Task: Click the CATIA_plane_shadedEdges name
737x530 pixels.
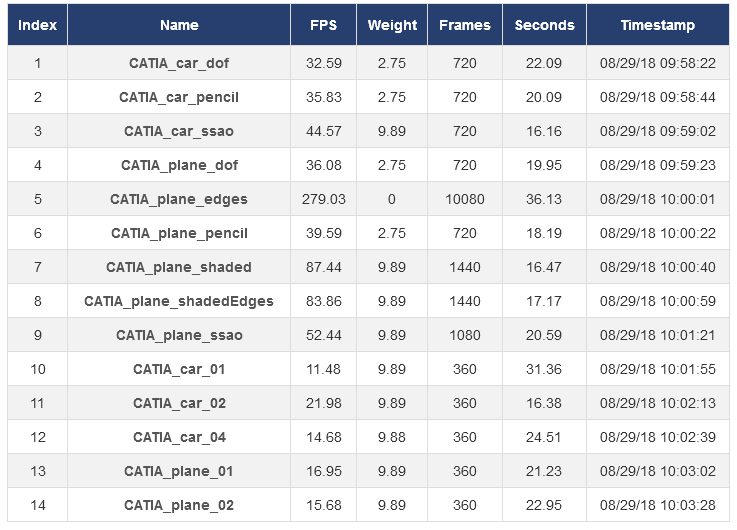Action: pos(179,301)
